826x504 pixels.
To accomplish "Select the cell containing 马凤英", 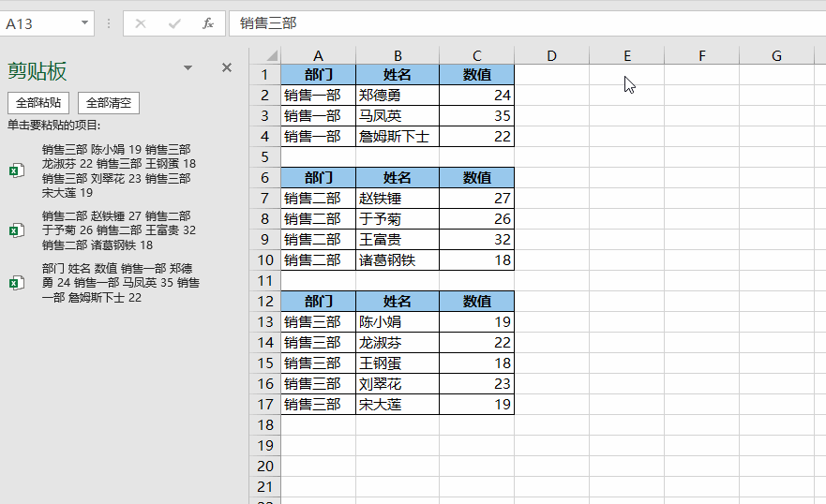I will point(398,116).
